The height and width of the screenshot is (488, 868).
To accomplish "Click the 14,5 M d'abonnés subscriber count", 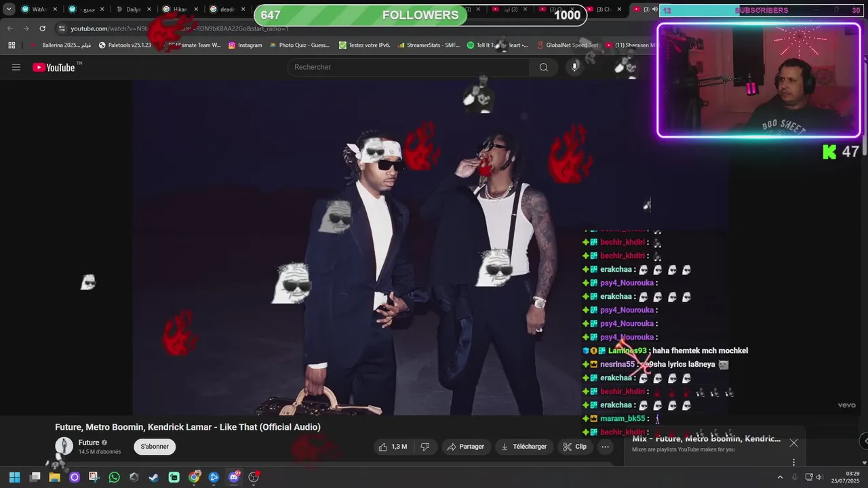I will tap(100, 452).
